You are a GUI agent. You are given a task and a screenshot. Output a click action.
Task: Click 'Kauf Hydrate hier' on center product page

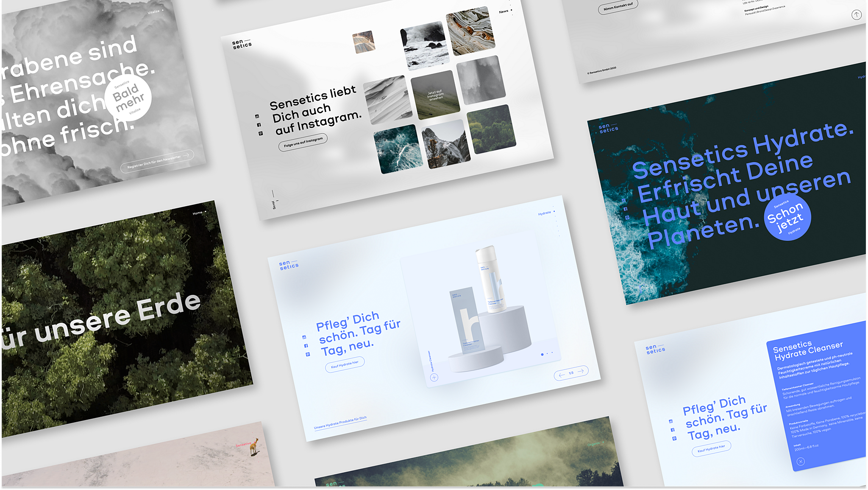345,364
